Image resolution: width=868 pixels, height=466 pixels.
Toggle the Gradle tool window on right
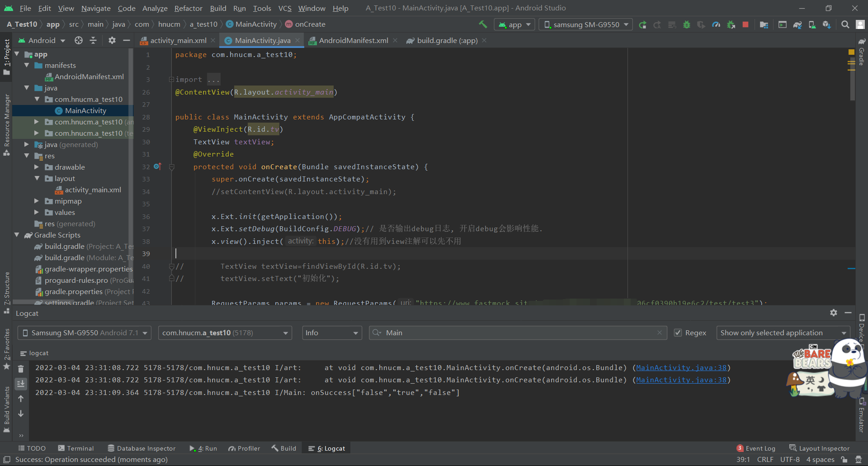(862, 52)
